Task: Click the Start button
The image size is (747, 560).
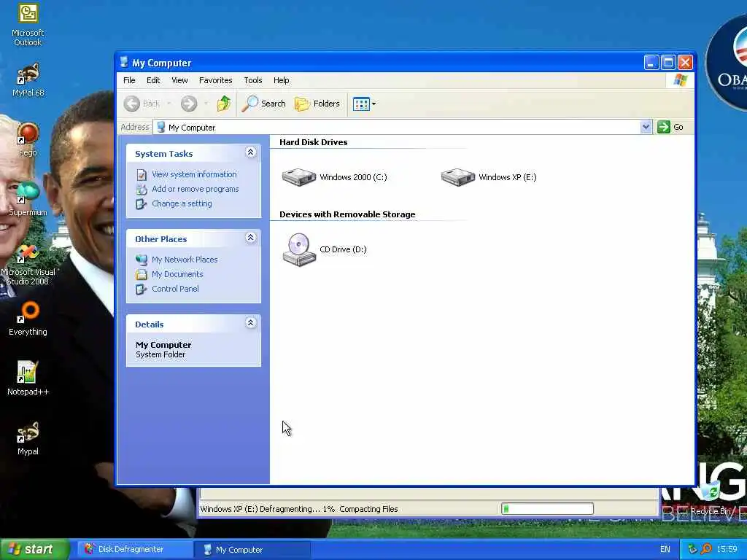Action: [x=34, y=550]
